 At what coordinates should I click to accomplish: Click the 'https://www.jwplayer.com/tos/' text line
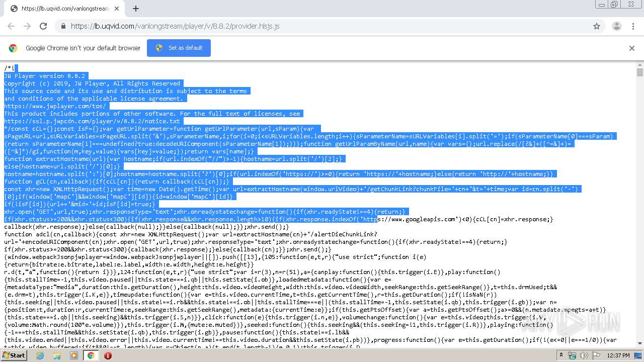55,106
